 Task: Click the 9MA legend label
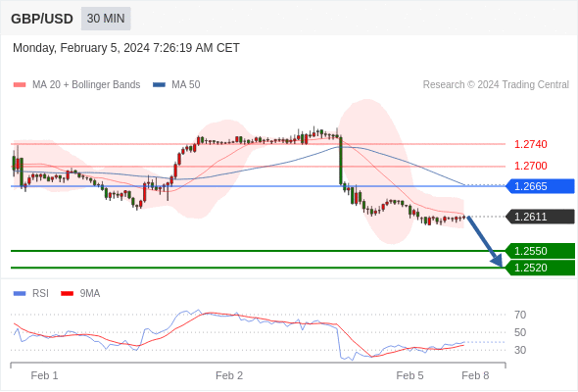click(90, 294)
